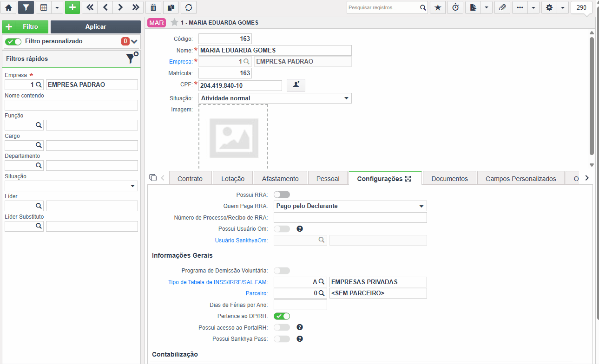Duplicate the current record
The image size is (599, 364).
tap(171, 7)
